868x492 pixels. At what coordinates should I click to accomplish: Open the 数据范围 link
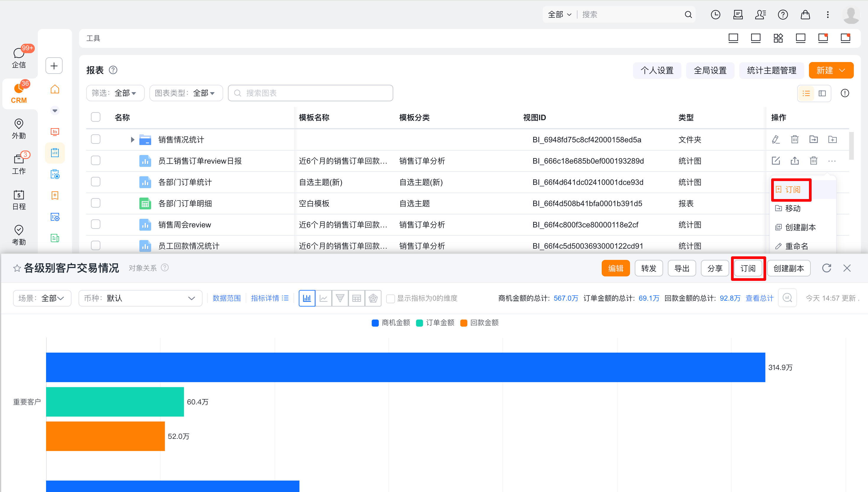pos(226,298)
